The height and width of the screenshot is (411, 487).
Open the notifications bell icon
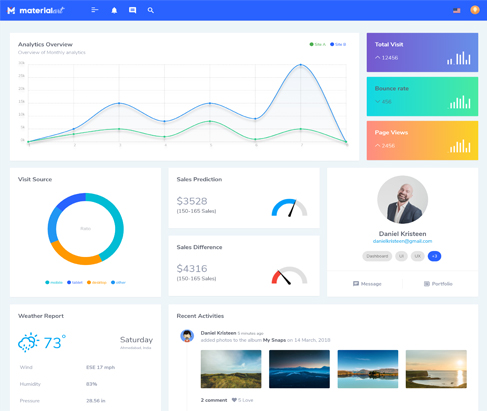pyautogui.click(x=114, y=10)
